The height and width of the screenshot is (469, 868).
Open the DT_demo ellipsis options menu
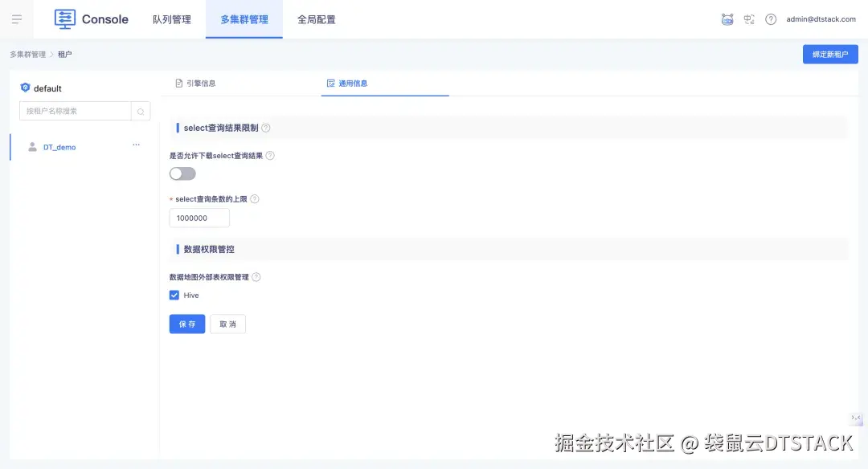(136, 145)
